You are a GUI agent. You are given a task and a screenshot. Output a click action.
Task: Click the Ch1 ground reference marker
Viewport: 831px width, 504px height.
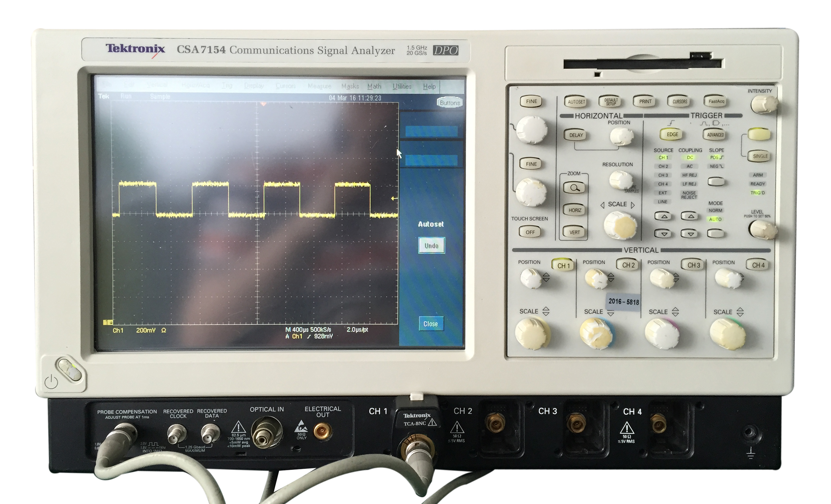108,322
